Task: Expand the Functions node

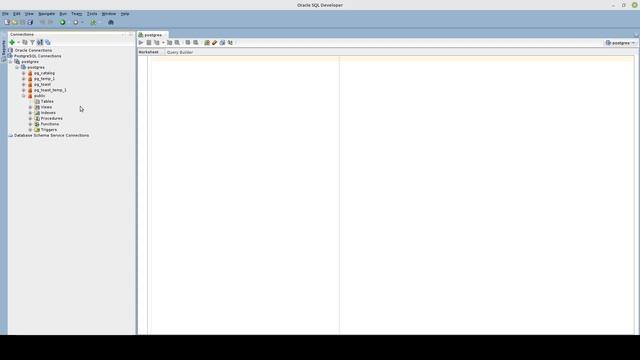Action: point(30,124)
